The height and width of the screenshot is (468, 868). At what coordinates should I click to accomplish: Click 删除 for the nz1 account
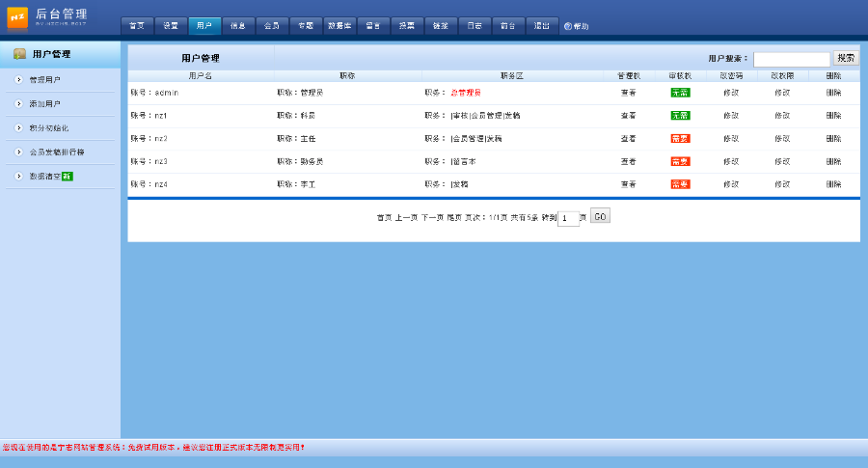pyautogui.click(x=833, y=115)
